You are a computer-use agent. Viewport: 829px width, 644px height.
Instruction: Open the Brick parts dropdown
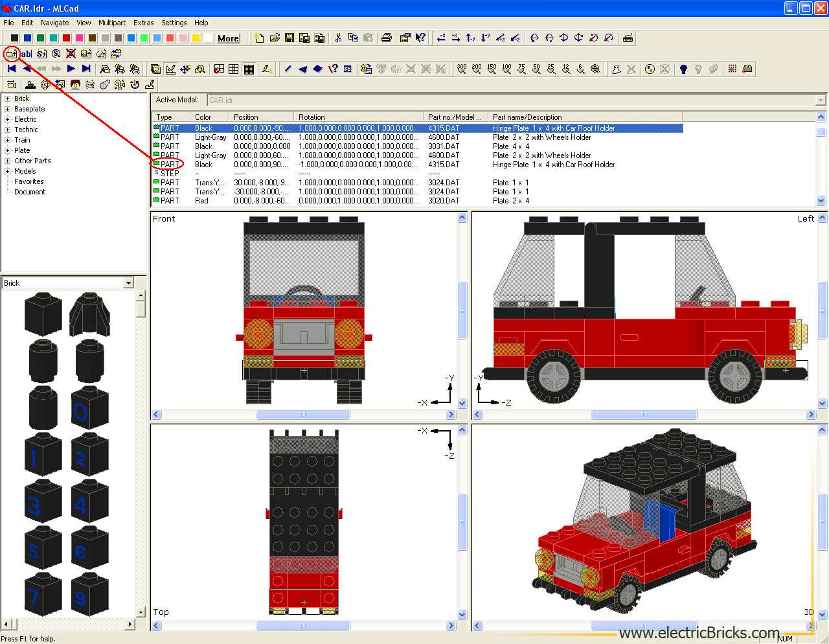click(128, 283)
